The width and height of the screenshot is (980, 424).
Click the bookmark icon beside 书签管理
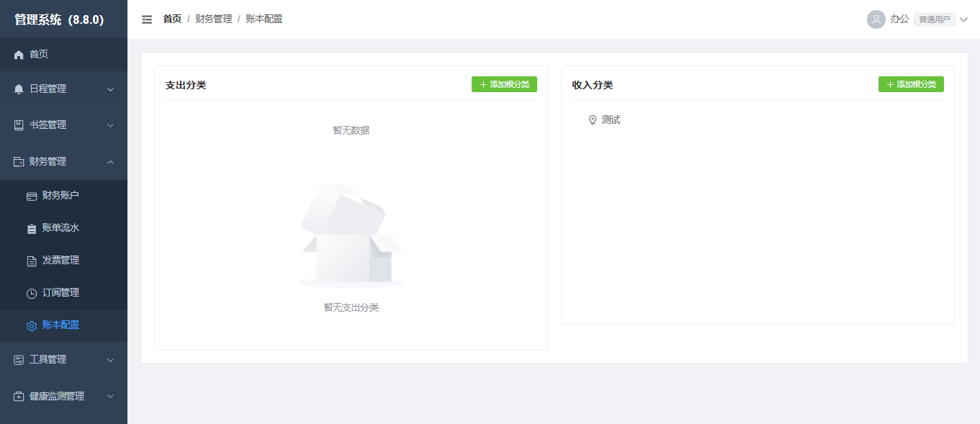tap(19, 125)
